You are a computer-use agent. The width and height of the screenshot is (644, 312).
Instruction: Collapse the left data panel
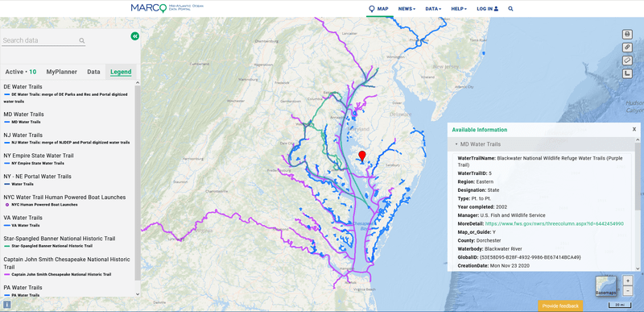point(135,36)
